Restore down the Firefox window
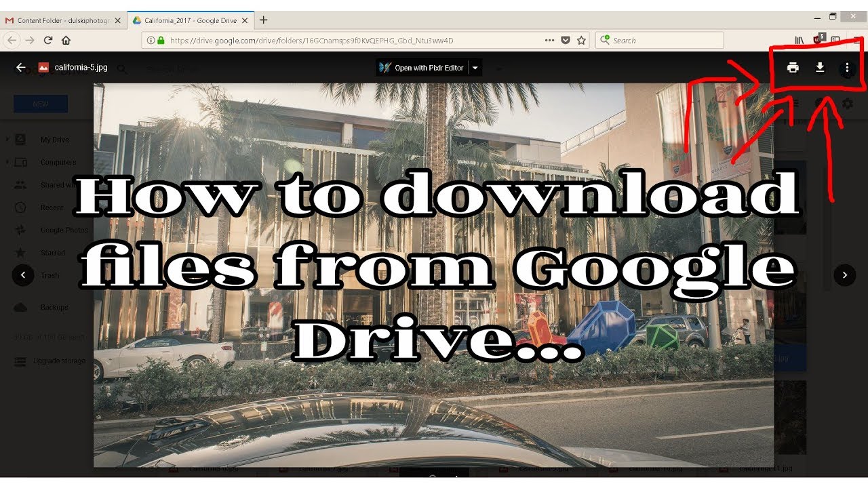The height and width of the screenshot is (488, 868). point(833,16)
